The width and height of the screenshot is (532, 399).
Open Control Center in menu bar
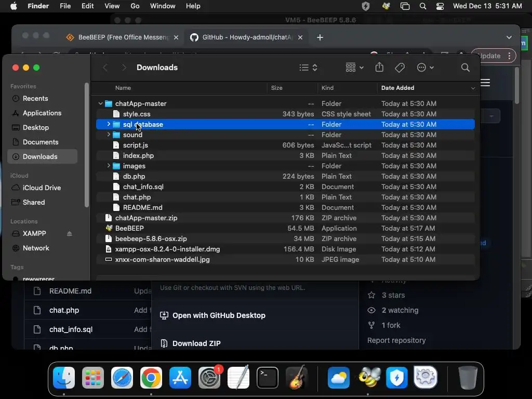(x=440, y=6)
